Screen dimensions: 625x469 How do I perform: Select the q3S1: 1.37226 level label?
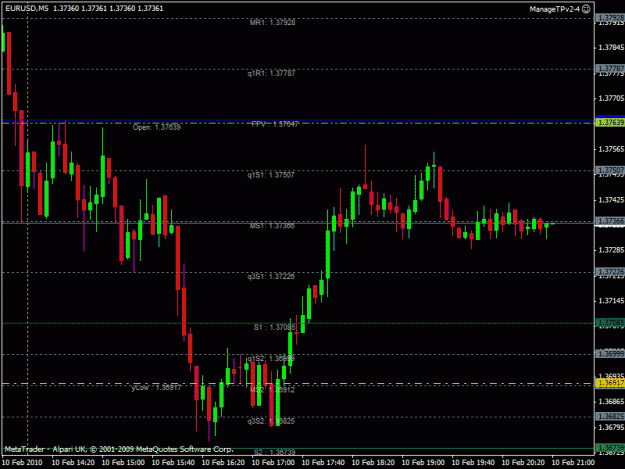271,276
